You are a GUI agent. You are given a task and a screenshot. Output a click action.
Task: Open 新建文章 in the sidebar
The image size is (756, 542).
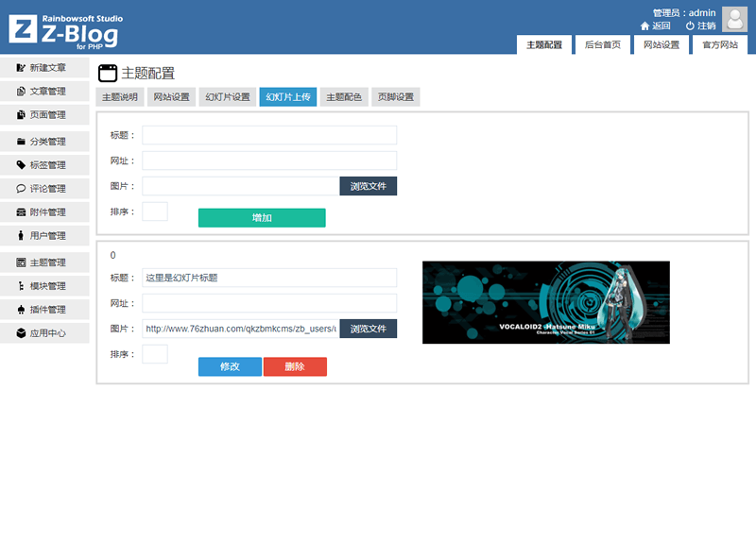[44, 68]
